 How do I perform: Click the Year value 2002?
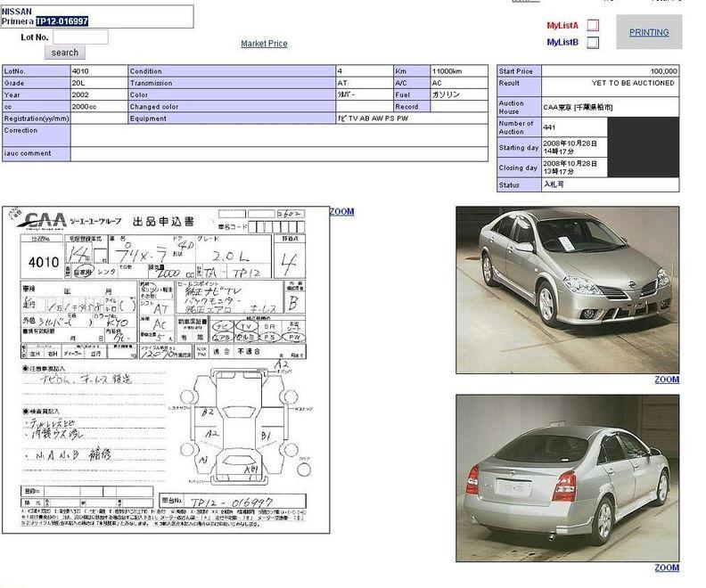pos(80,95)
